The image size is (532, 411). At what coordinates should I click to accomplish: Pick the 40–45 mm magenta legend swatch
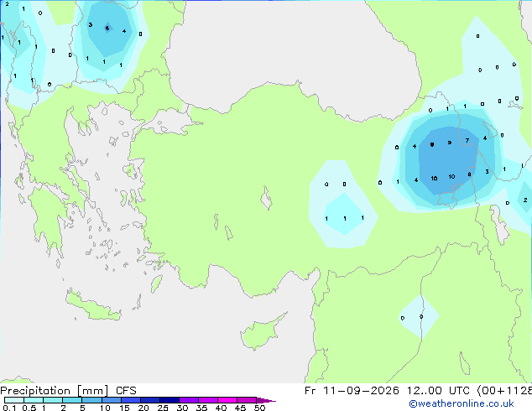[227, 400]
